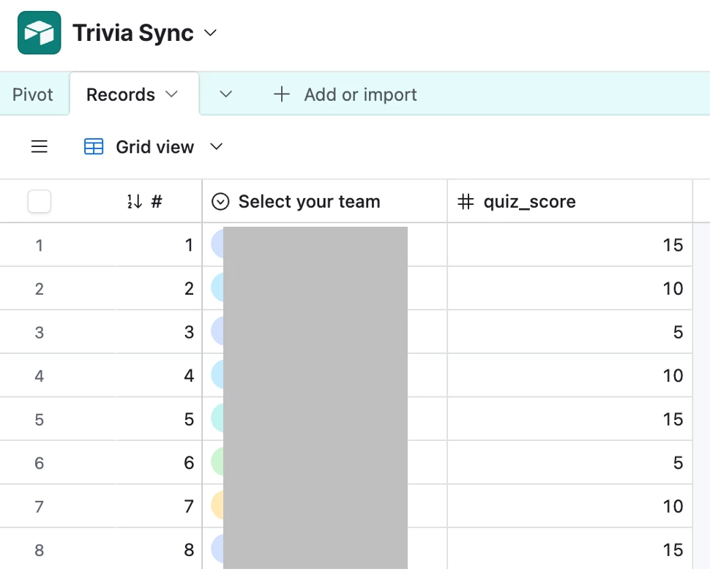Expand the hidden tables list chevron
This screenshot has width=710, height=588.
(226, 94)
